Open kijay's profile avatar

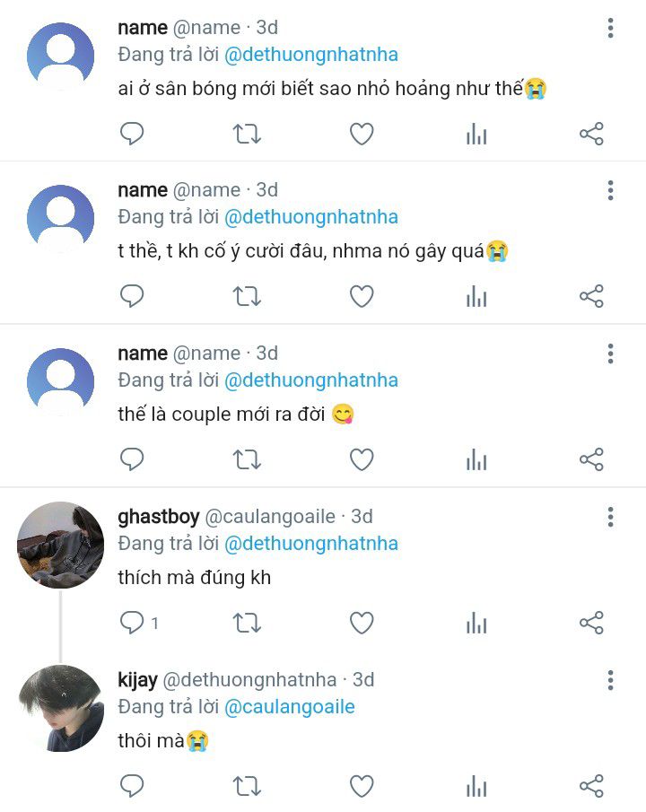point(61,708)
